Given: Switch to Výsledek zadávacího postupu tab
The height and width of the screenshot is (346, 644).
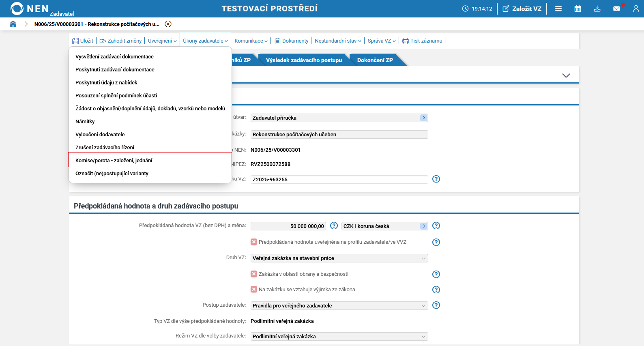Looking at the screenshot, I should [304, 60].
